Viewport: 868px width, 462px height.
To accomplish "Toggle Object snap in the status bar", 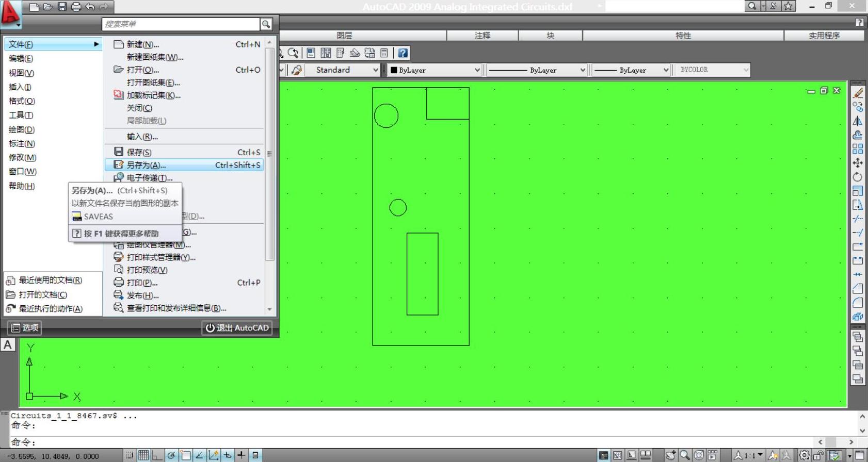I will (185, 455).
